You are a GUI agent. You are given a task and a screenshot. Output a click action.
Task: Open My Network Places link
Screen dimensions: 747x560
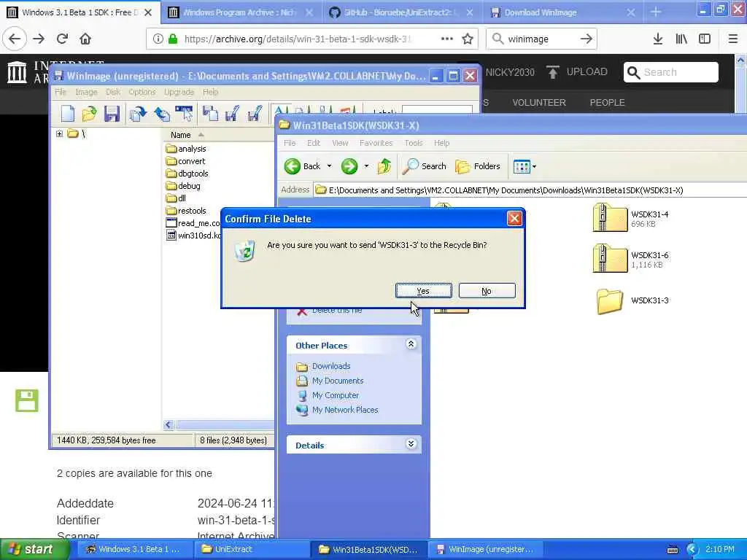click(345, 410)
